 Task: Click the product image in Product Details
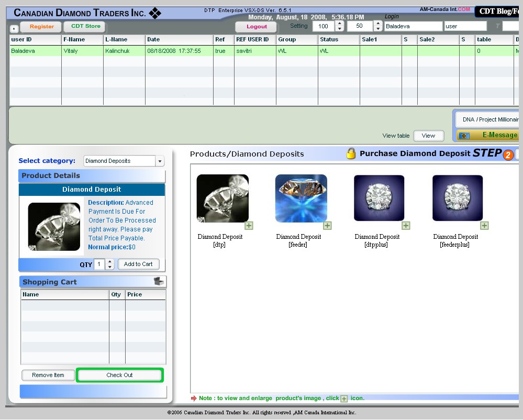click(54, 227)
